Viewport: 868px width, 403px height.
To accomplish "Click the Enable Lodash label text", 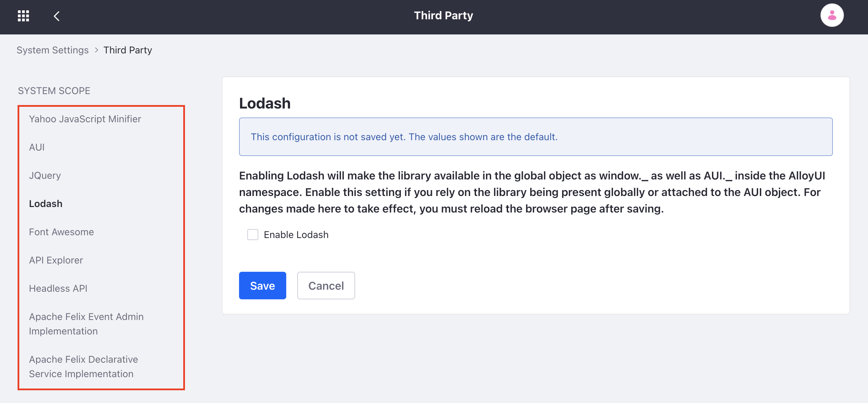I will click(x=296, y=235).
